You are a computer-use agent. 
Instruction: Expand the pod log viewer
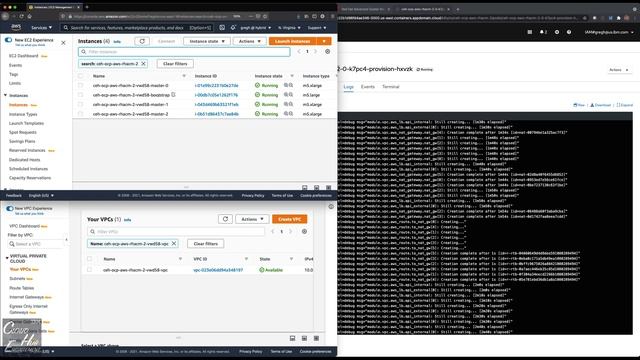click(x=624, y=105)
